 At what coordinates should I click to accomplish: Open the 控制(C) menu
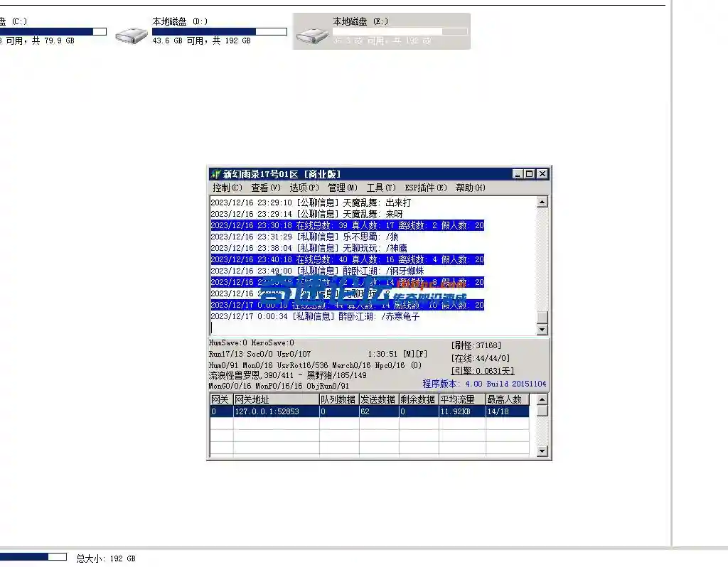click(227, 188)
